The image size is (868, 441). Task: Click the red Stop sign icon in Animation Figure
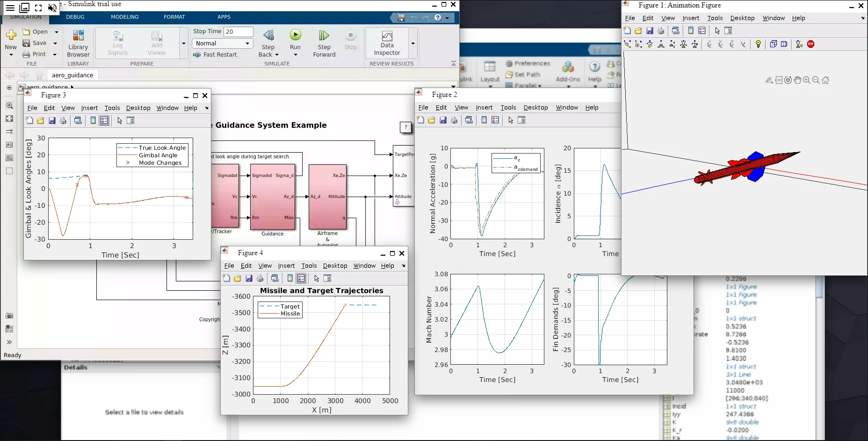810,44
